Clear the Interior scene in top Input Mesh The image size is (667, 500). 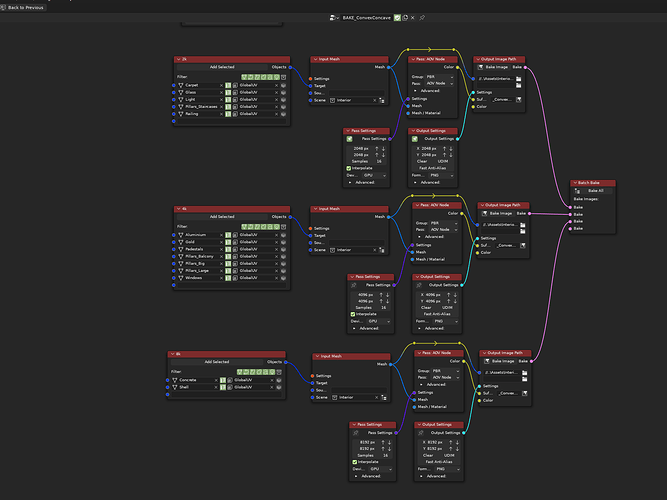375,100
